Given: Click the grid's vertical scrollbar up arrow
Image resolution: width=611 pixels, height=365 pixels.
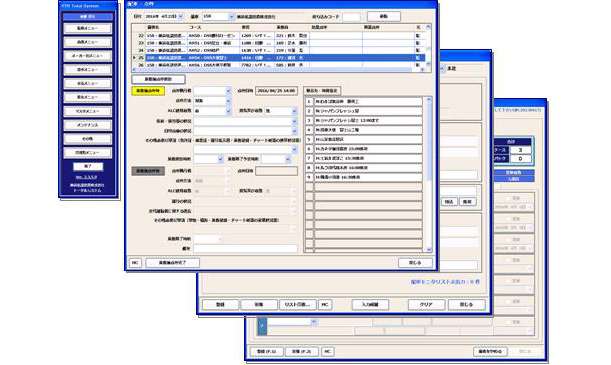Looking at the screenshot, I should (x=428, y=27).
